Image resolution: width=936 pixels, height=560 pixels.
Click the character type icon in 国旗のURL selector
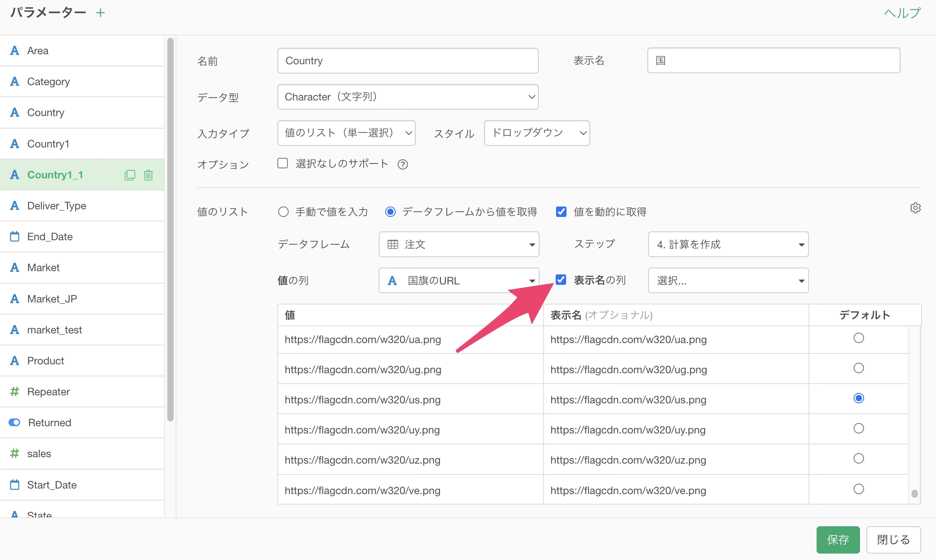tap(392, 280)
